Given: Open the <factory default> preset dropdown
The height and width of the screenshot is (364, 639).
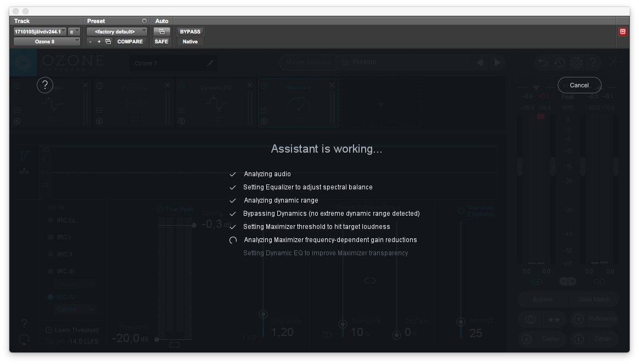Looking at the screenshot, I should tap(116, 31).
